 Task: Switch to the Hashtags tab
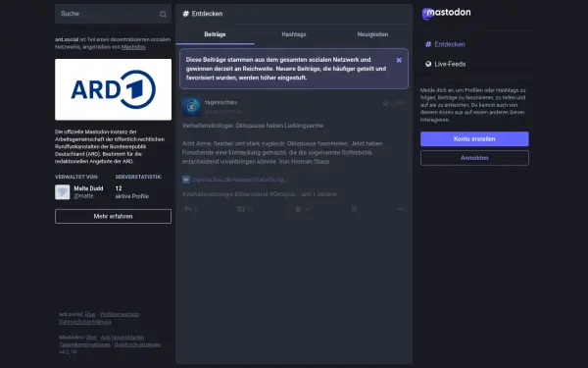coord(294,34)
